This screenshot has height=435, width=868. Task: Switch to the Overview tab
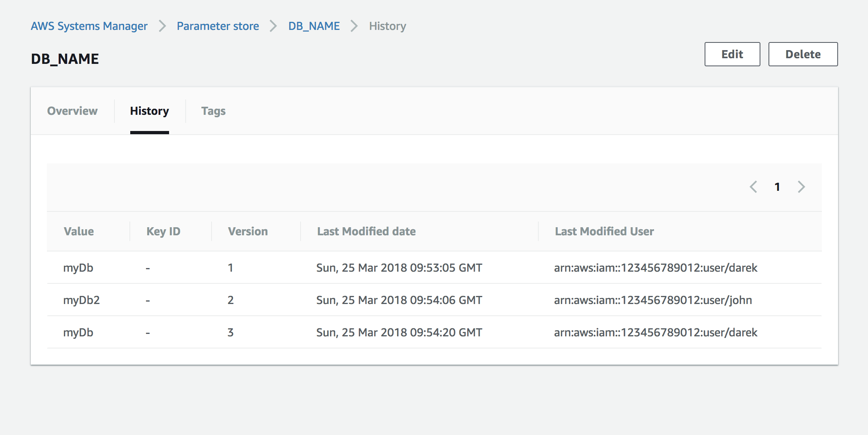(x=72, y=111)
